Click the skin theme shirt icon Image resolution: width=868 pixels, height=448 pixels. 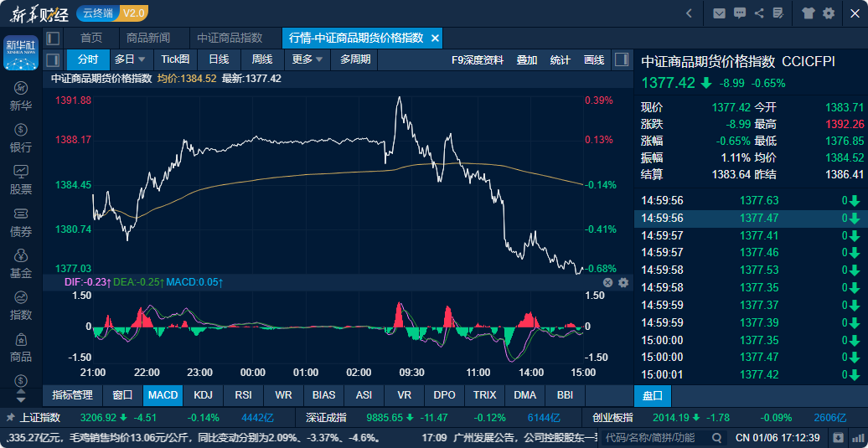coord(808,13)
